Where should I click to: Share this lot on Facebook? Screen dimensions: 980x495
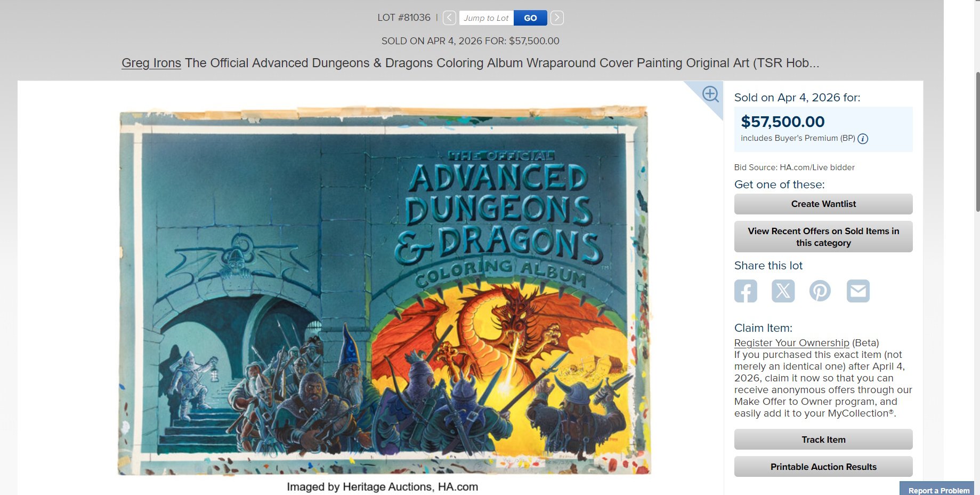click(x=746, y=291)
